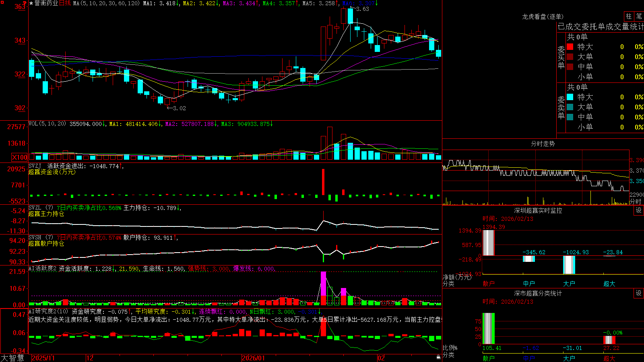Click the 大户 bar valued -1024.93
This screenshot has width=644, height=362.
coord(569,265)
